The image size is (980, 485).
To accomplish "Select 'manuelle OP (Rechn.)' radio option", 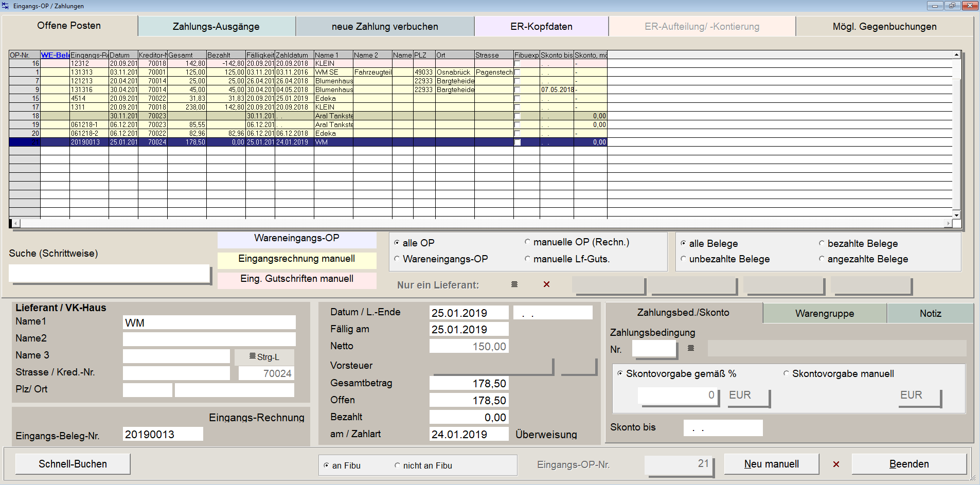I will (527, 242).
